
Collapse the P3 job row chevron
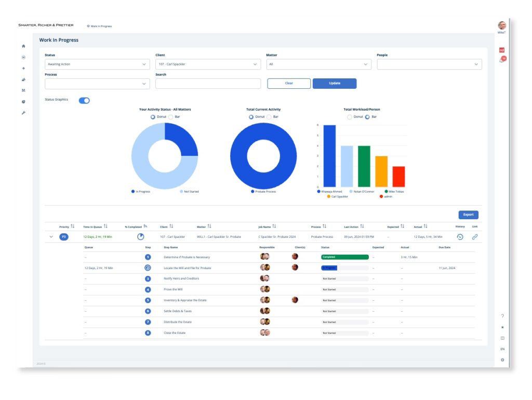tap(51, 237)
